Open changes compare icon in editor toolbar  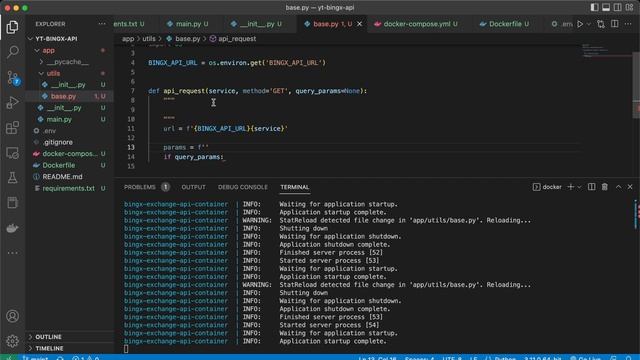(x=600, y=24)
